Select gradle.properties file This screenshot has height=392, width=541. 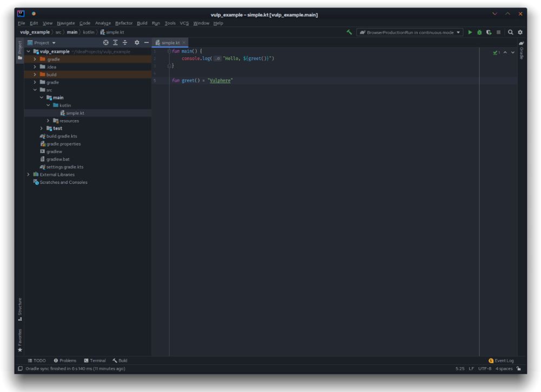point(63,144)
